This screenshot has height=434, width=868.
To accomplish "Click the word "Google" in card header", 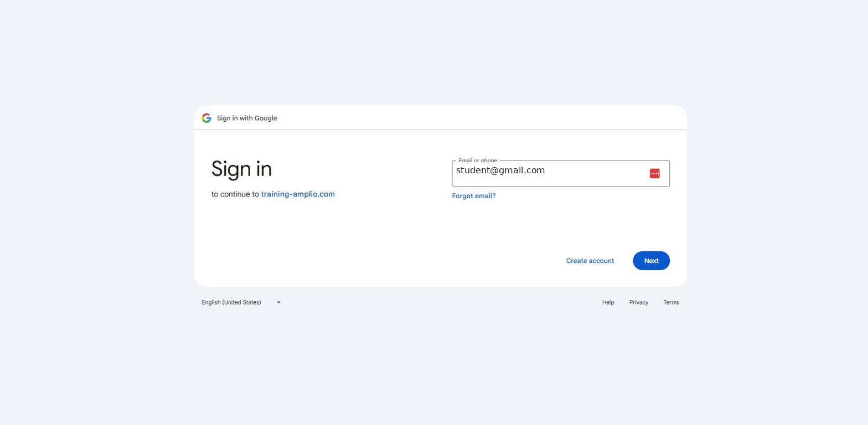I will coord(266,118).
